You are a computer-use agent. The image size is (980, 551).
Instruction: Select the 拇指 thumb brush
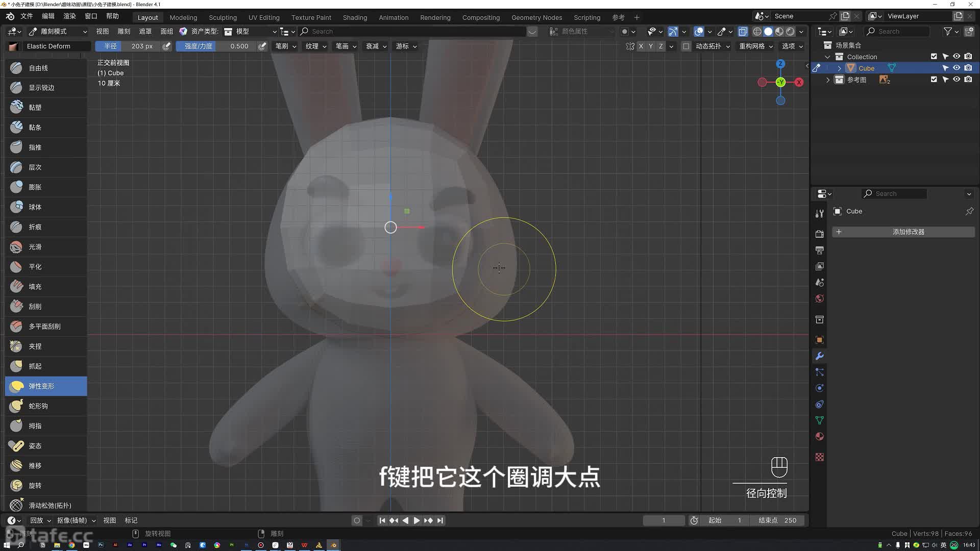[46, 426]
